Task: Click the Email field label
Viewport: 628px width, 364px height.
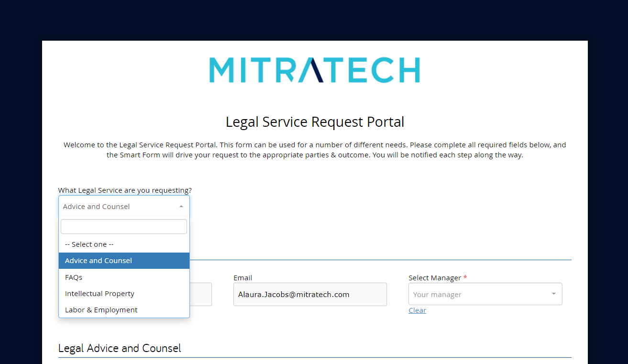Action: 242,277
